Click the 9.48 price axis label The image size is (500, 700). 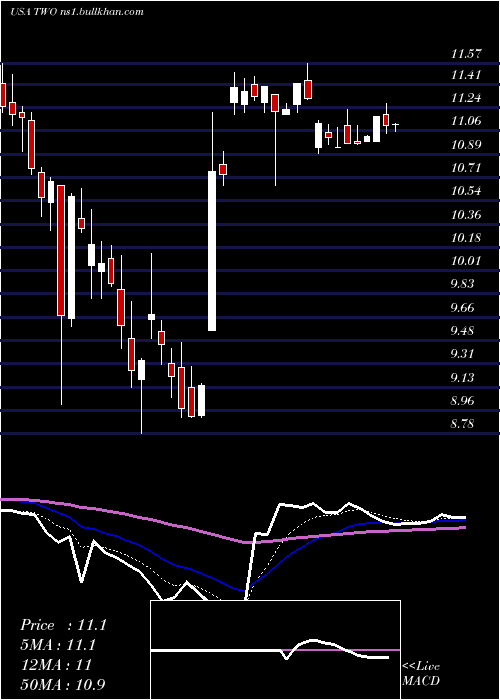pyautogui.click(x=462, y=331)
